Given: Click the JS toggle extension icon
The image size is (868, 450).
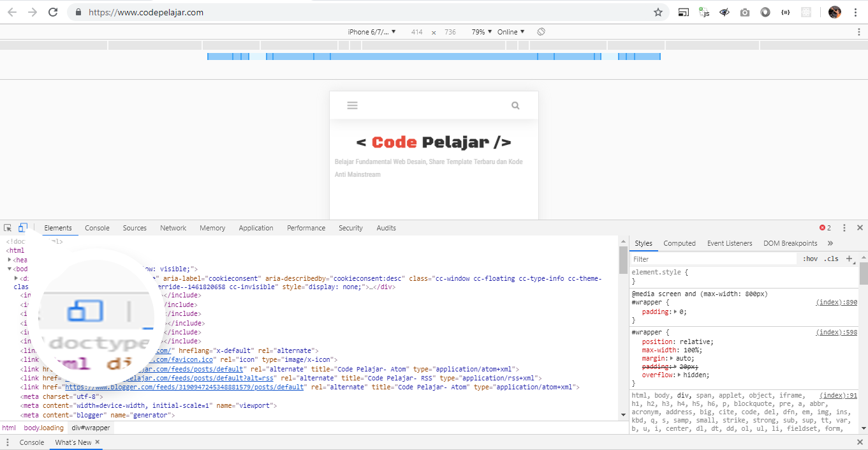Looking at the screenshot, I should 703,12.
